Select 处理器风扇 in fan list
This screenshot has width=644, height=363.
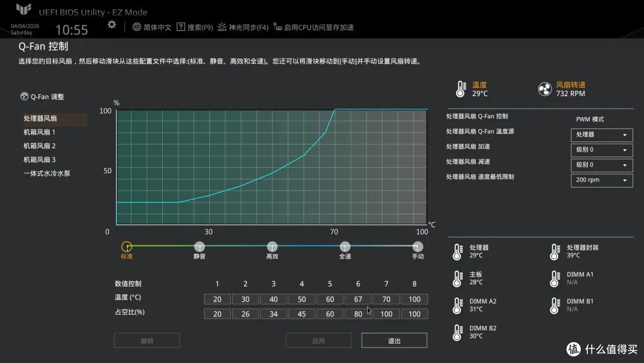pyautogui.click(x=55, y=118)
